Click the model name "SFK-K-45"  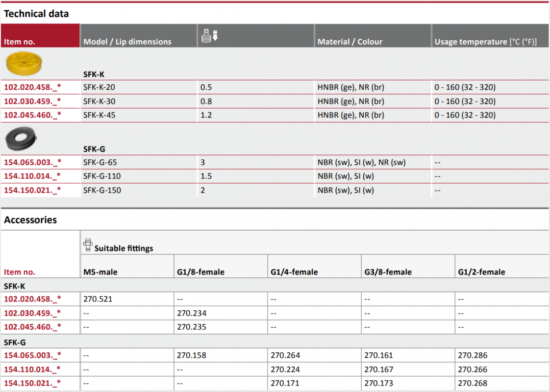point(99,115)
